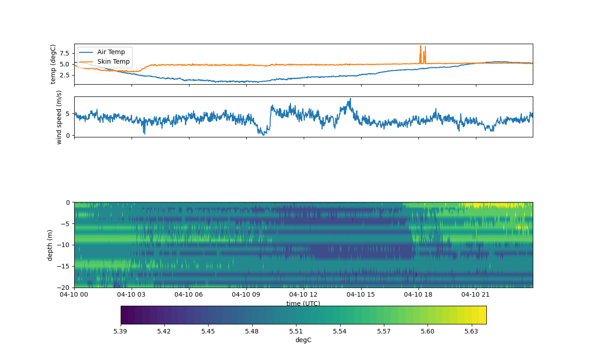Click the depth (m) axis label
The image size is (592, 364).
click(x=50, y=245)
